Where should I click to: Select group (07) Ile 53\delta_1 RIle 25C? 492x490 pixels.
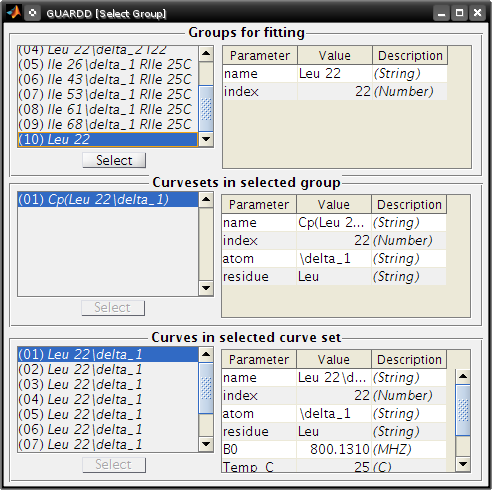click(x=108, y=94)
